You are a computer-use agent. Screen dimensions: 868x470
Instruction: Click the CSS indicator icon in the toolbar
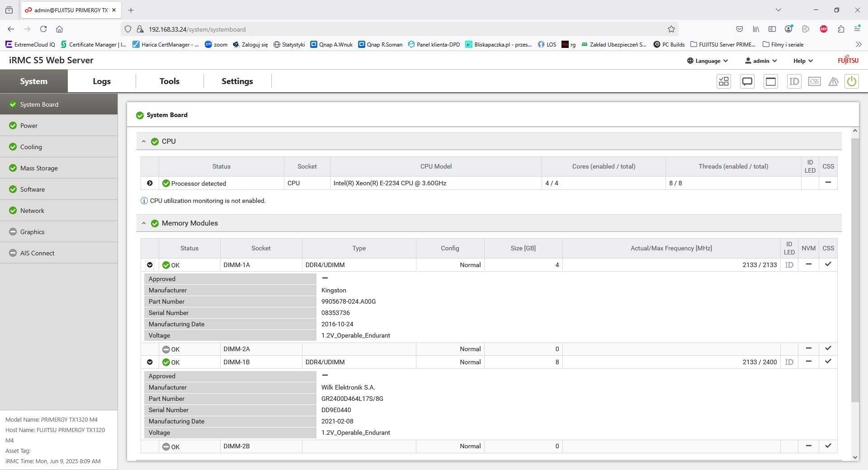(815, 81)
